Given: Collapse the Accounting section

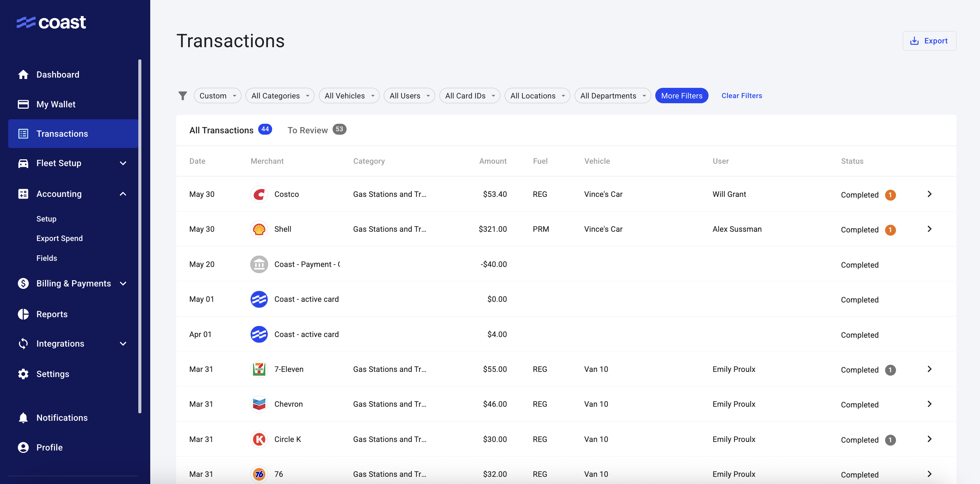Looking at the screenshot, I should pyautogui.click(x=123, y=194).
